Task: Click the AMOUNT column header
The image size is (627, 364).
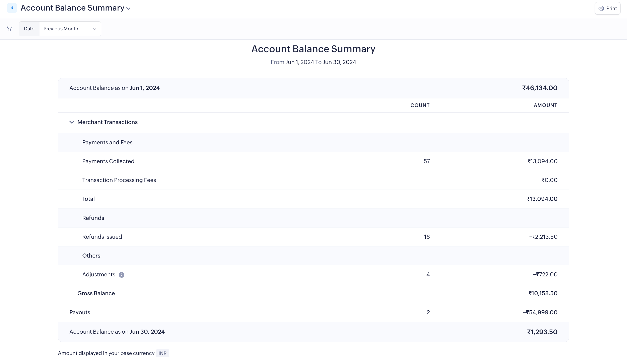Action: click(x=545, y=105)
